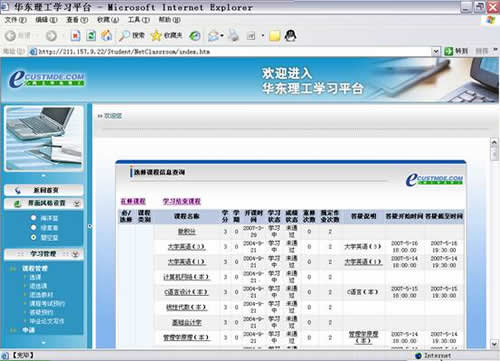Screen dimensions: 500x361
Task: Click the Stop button in IE toolbar
Action: click(76, 36)
